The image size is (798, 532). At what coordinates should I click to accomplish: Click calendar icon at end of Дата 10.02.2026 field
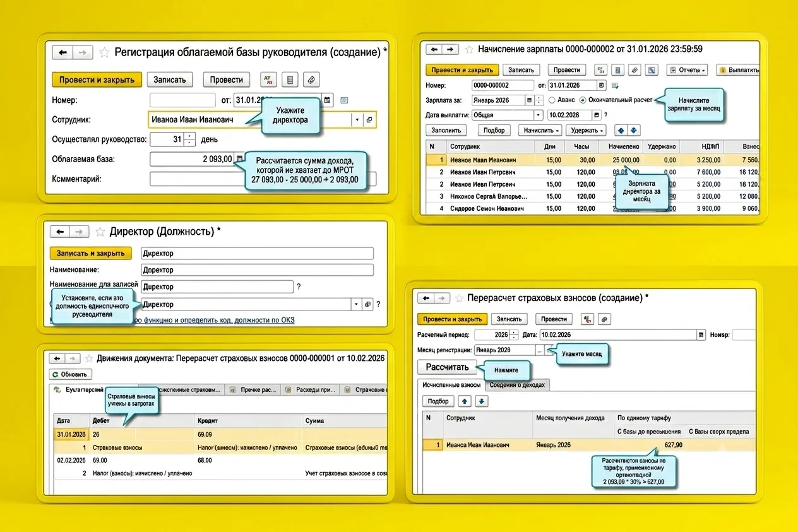coord(701,334)
